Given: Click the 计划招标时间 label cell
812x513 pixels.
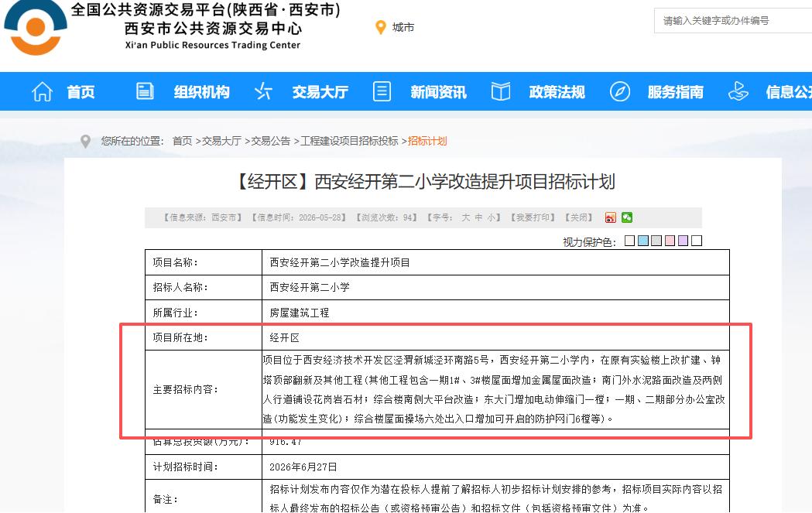Looking at the screenshot, I should 204,467.
